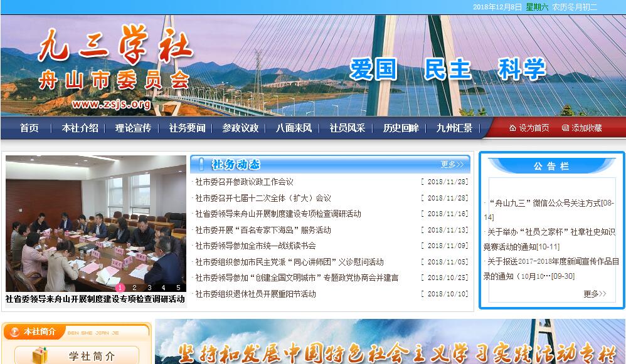Expand 更多 in 社务动态 section
The image size is (626, 364).
tap(452, 165)
